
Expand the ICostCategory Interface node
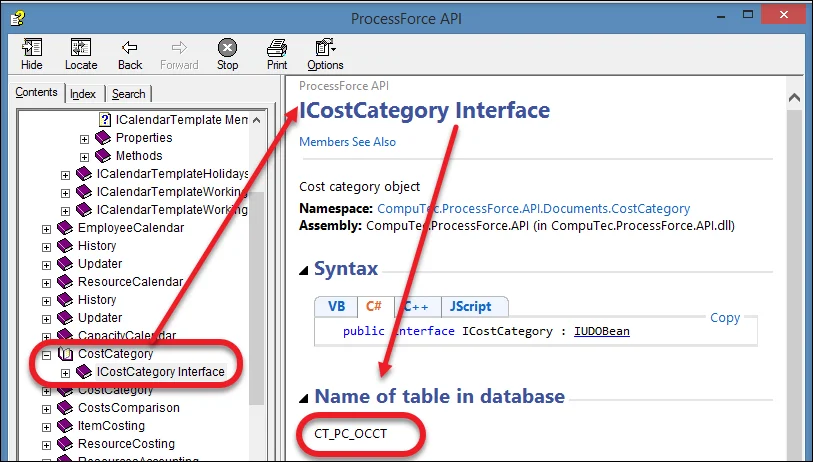pos(66,372)
